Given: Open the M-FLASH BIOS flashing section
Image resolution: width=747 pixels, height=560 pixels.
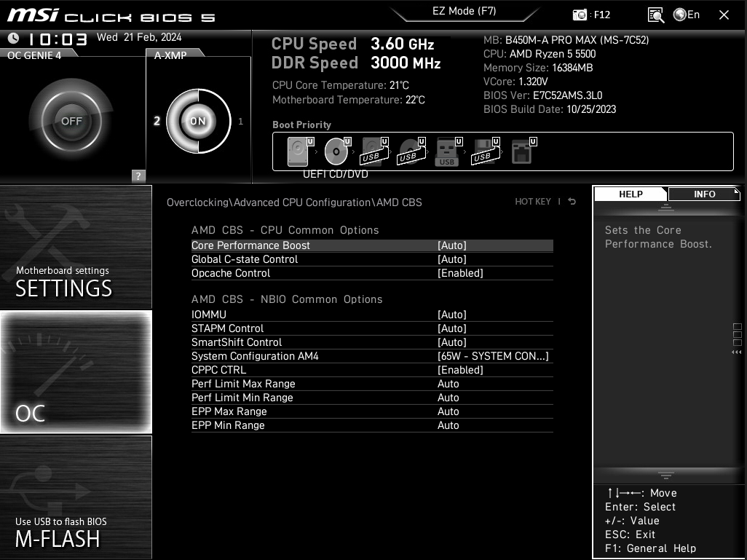Looking at the screenshot, I should click(x=76, y=497).
